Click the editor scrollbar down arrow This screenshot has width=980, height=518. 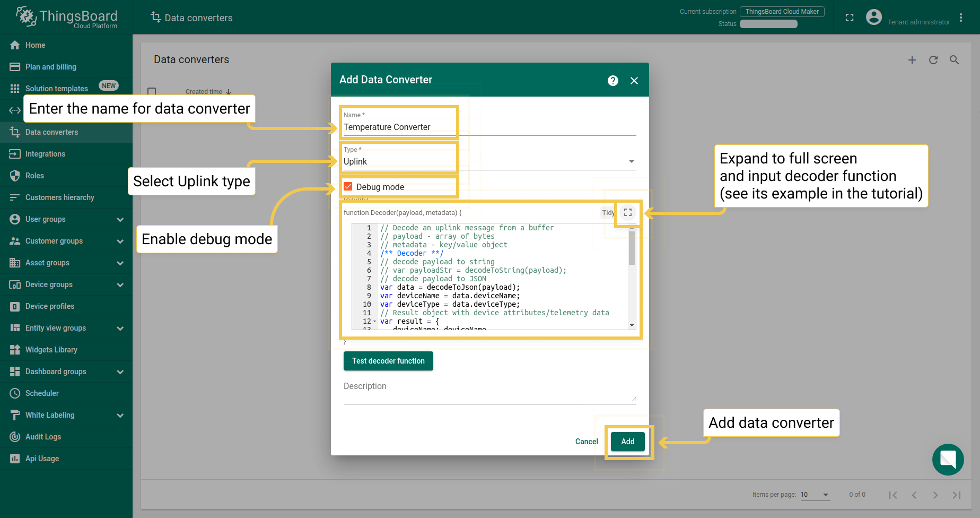(x=632, y=325)
